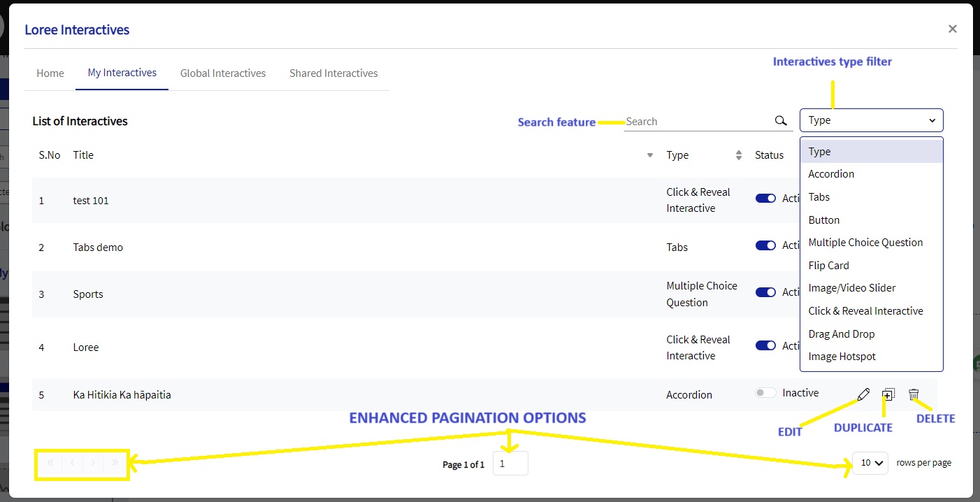The image size is (980, 502).
Task: Go to first page button
Action: (50, 463)
